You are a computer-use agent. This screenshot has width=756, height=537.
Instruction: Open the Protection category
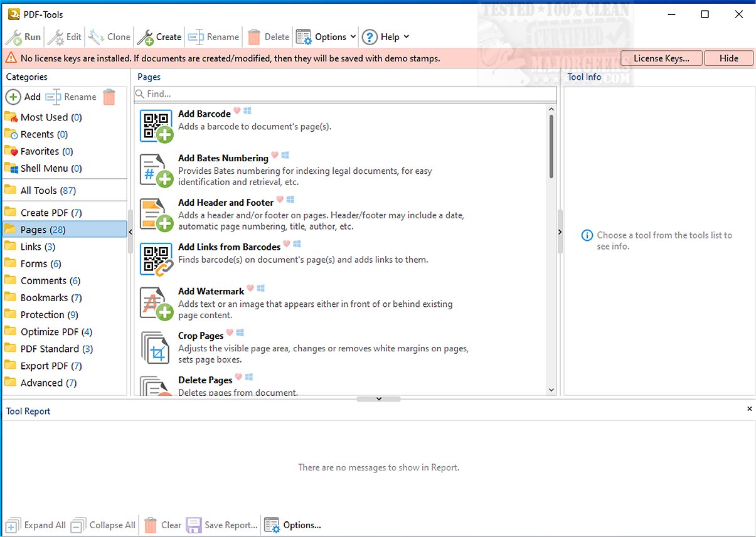[64, 314]
